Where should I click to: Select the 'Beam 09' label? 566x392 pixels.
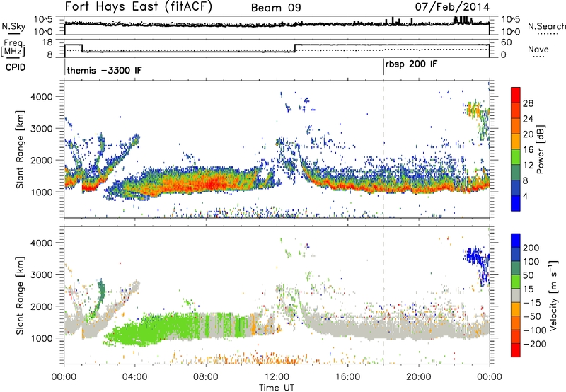coord(276,8)
